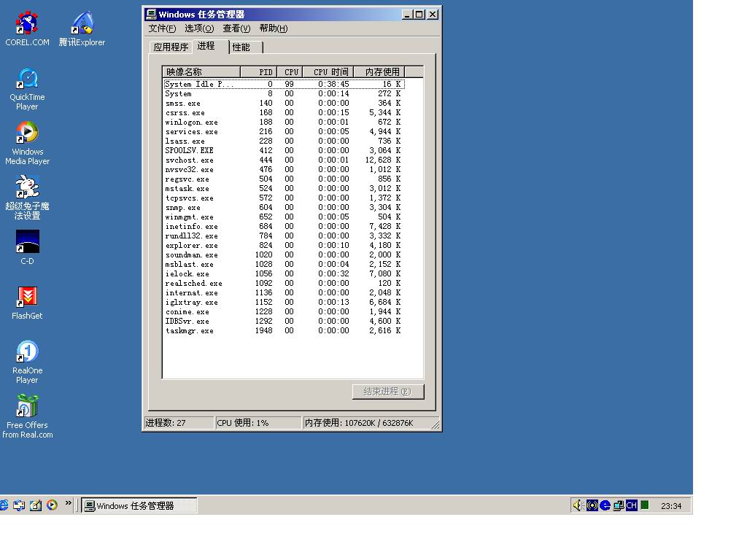
Task: Select the nvsvc32.exe process
Action: (284, 169)
